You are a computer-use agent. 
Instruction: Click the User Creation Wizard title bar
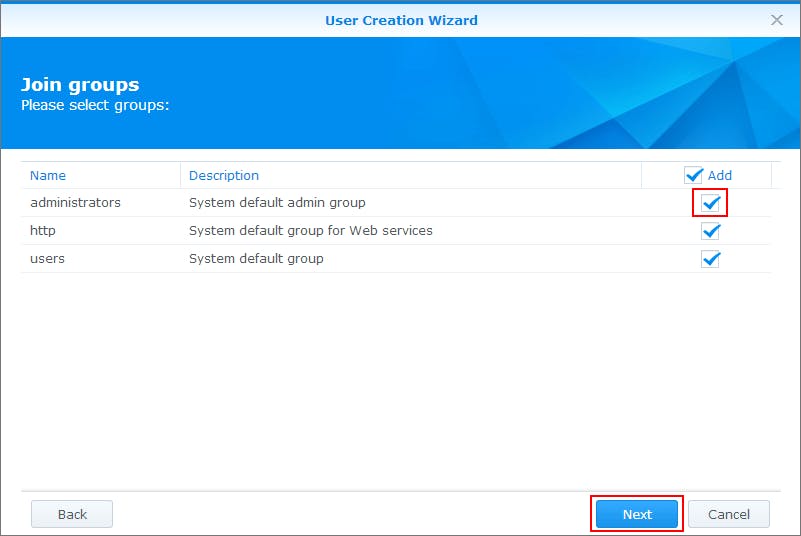click(x=401, y=20)
